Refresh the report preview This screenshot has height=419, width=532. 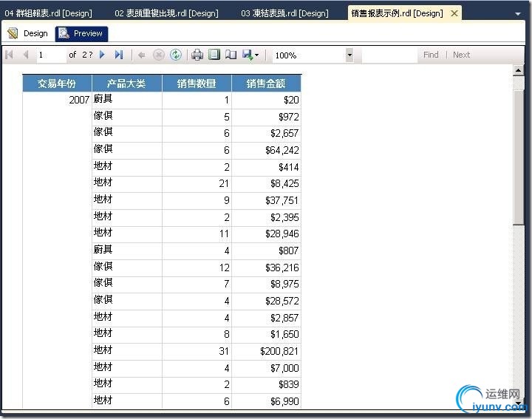point(175,55)
